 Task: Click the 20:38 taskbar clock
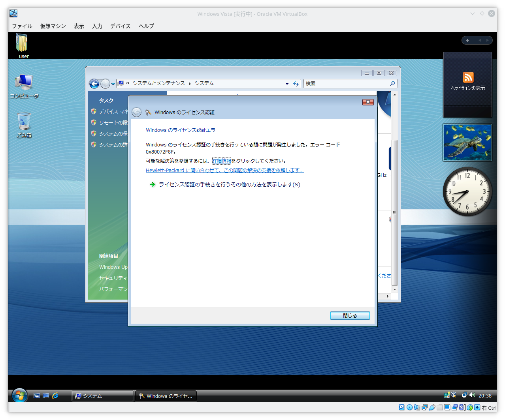pos(485,396)
